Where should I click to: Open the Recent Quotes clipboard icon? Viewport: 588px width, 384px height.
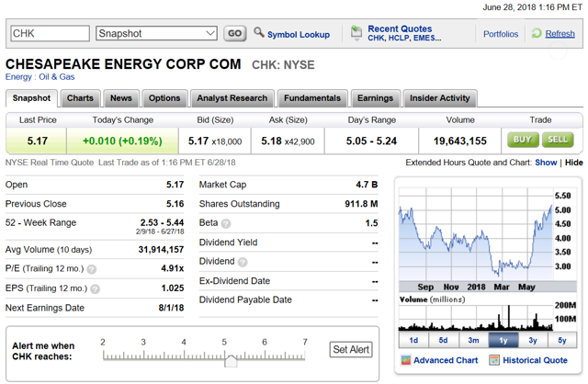click(356, 33)
